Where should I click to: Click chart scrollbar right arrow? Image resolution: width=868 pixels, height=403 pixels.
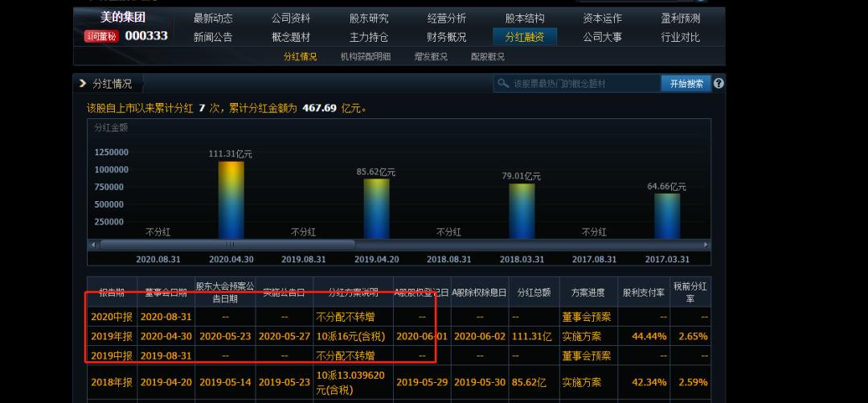point(706,245)
